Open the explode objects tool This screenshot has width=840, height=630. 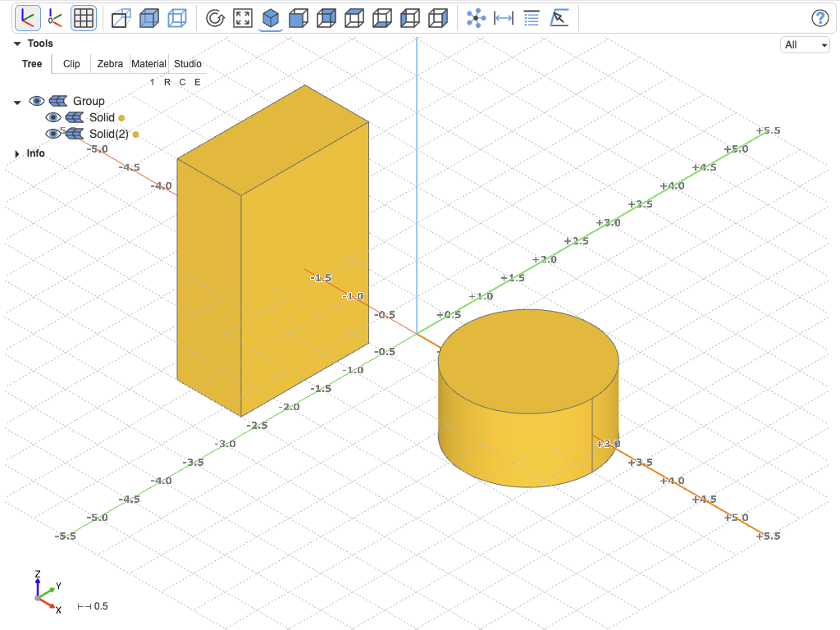coord(476,18)
